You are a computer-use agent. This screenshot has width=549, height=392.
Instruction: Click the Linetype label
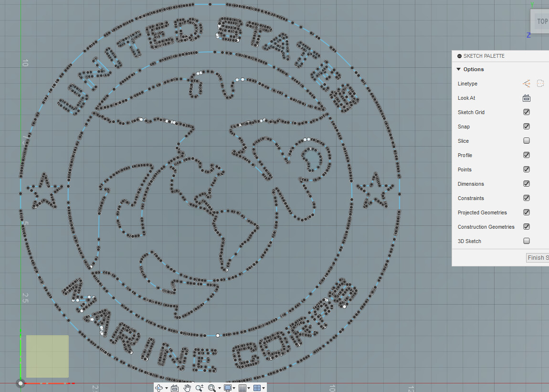coord(467,84)
